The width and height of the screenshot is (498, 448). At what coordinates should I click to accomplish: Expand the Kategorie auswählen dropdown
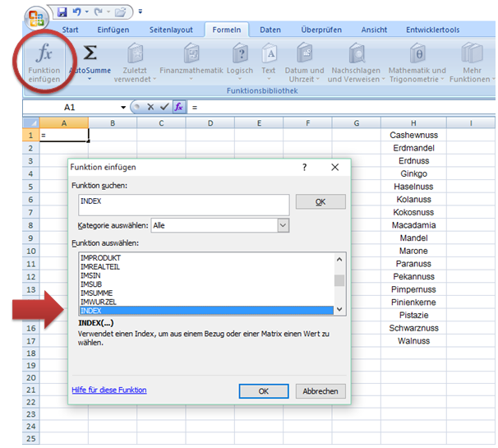283,224
